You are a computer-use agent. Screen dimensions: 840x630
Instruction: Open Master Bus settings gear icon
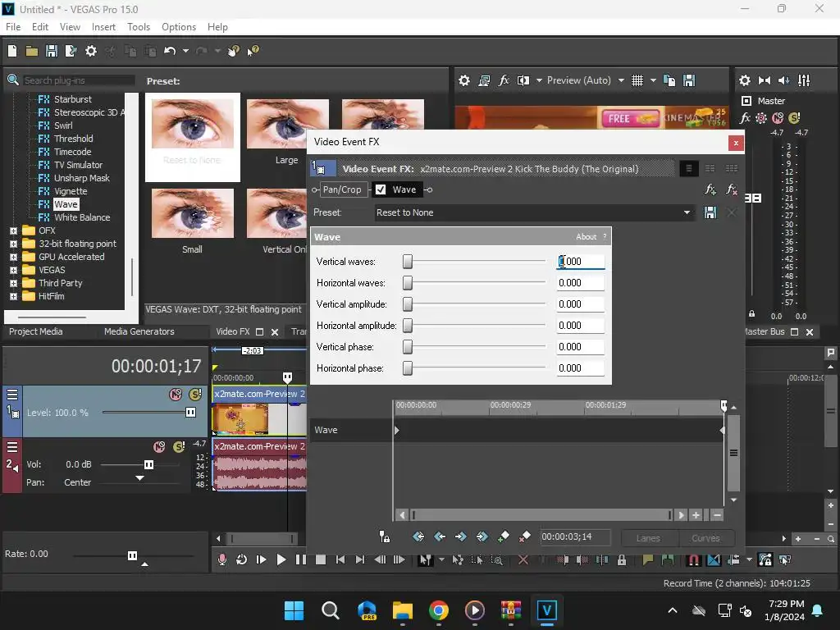(x=745, y=80)
